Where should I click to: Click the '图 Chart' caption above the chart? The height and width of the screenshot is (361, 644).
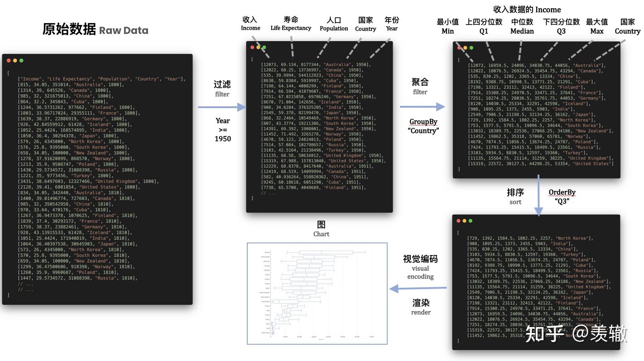(321, 229)
